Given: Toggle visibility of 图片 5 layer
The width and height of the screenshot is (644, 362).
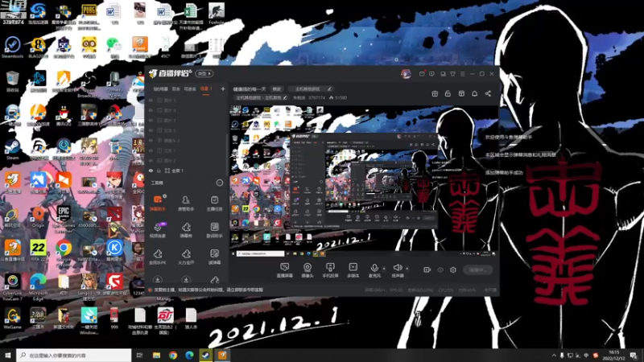Looking at the screenshot, I should click(x=151, y=100).
